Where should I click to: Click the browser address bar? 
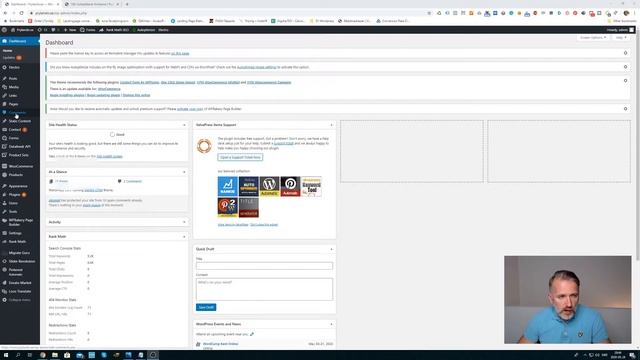(229, 13)
